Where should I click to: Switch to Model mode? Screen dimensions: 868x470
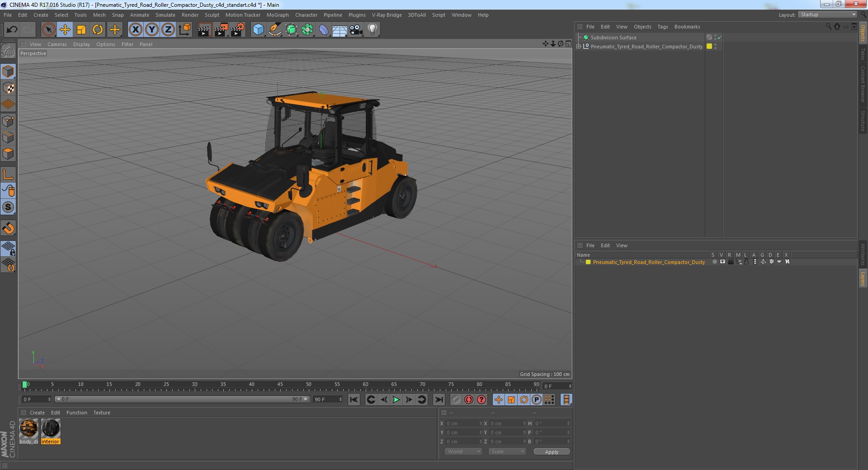[x=8, y=71]
